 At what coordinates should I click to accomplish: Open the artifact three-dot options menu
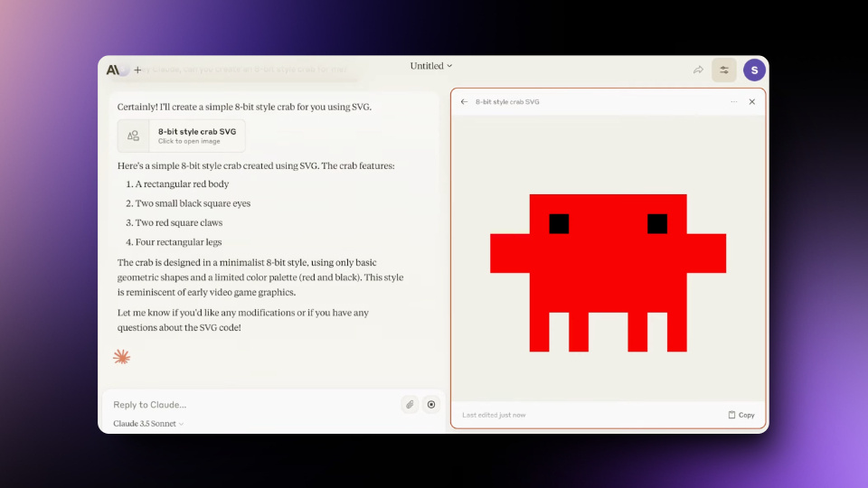734,102
